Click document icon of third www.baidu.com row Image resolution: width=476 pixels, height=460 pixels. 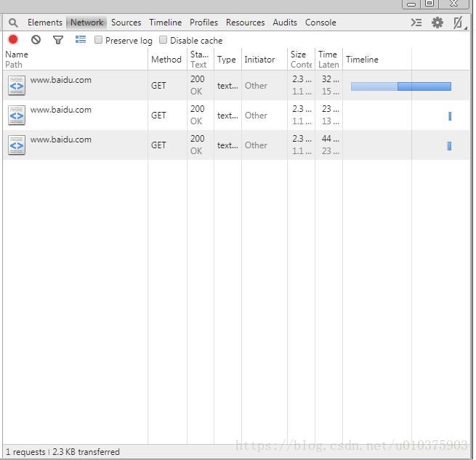point(17,145)
